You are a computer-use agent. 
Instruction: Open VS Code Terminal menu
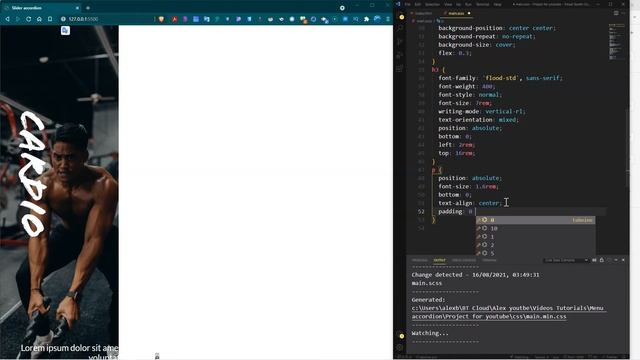[x=483, y=4]
